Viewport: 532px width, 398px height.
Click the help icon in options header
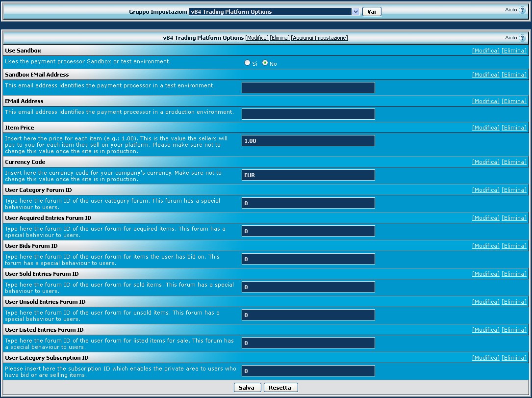[x=522, y=38]
